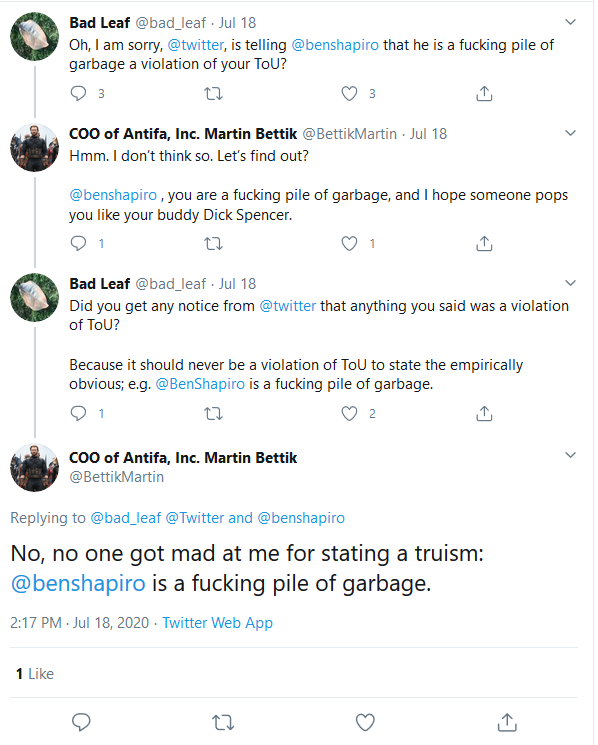Viewport: 598px width, 745px height.
Task: Open Bad Leaf's leaf profile avatar in first tweet
Action: click(34, 37)
